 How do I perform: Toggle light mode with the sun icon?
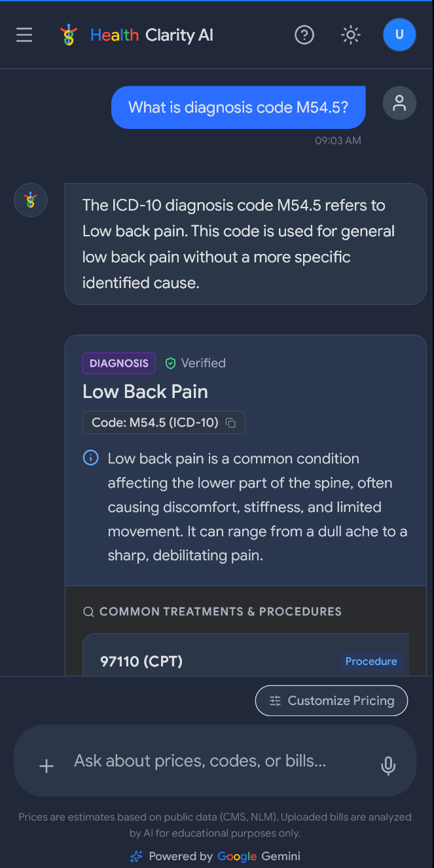click(x=351, y=35)
